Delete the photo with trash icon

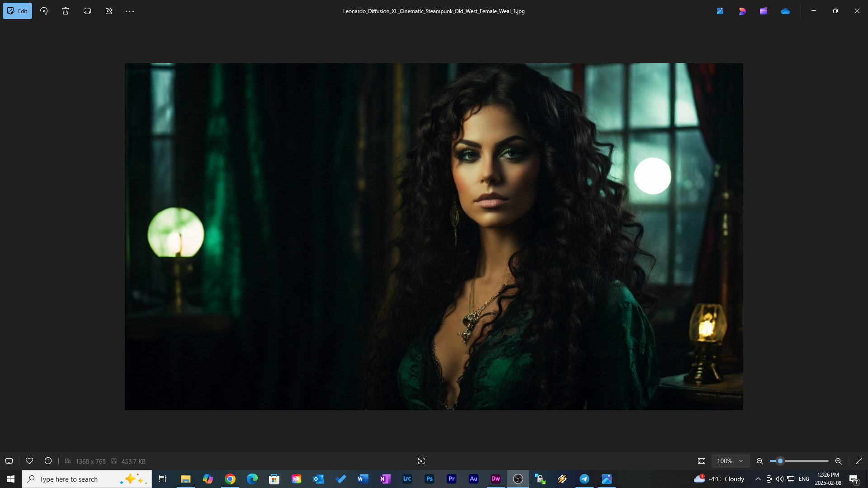pos(66,11)
